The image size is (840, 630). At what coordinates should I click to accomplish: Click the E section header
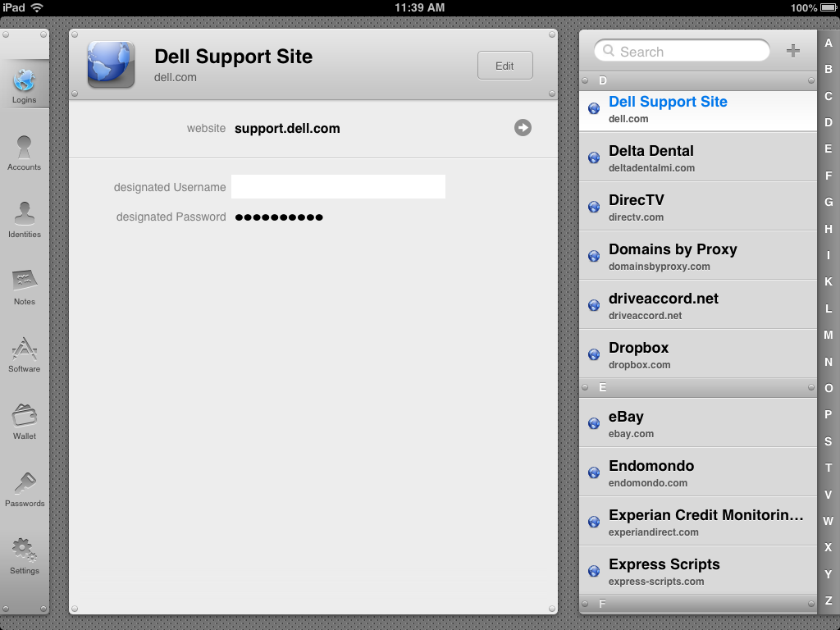pos(697,387)
